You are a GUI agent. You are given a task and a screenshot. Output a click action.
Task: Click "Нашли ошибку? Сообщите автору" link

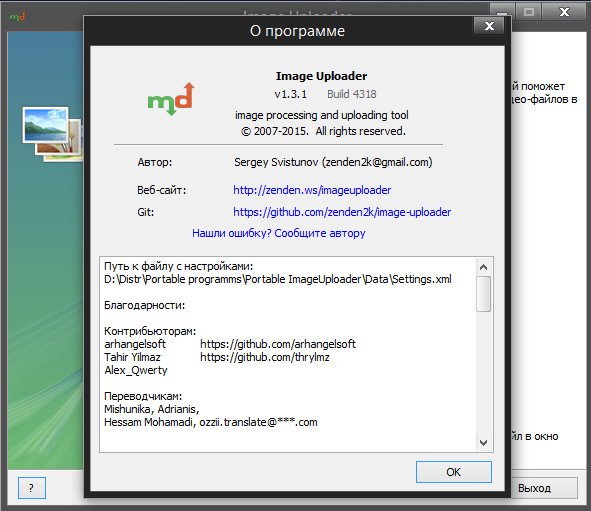click(x=279, y=233)
